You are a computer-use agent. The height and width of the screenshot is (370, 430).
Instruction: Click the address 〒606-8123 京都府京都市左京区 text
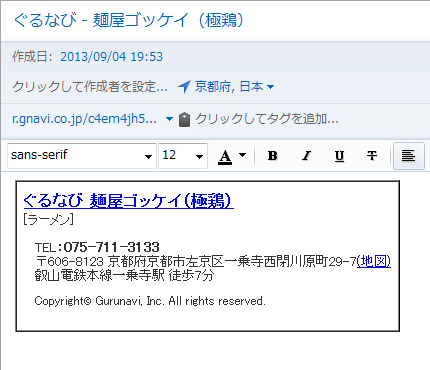[x=196, y=261]
